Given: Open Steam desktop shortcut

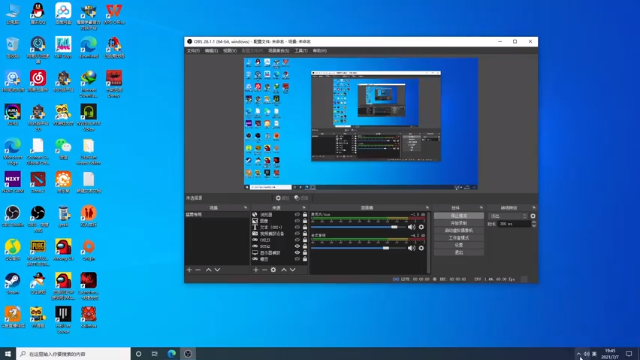Looking at the screenshot, I should tap(13, 284).
